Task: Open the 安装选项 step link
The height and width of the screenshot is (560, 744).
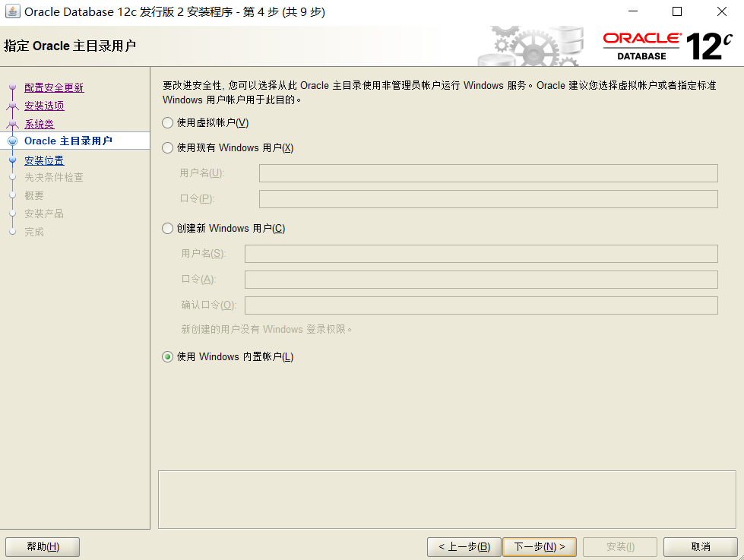Action: click(x=44, y=106)
